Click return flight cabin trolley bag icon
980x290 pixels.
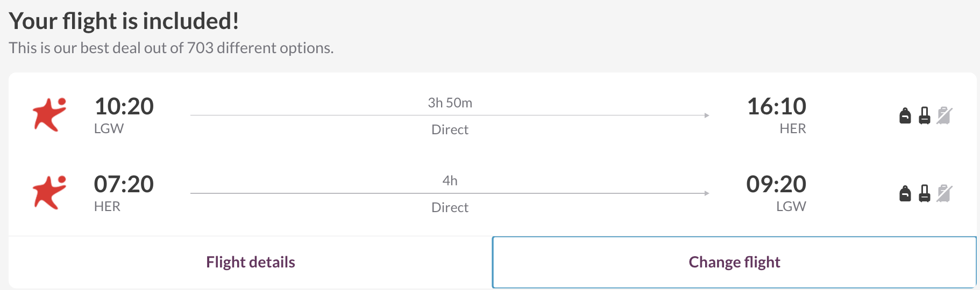coord(925,193)
